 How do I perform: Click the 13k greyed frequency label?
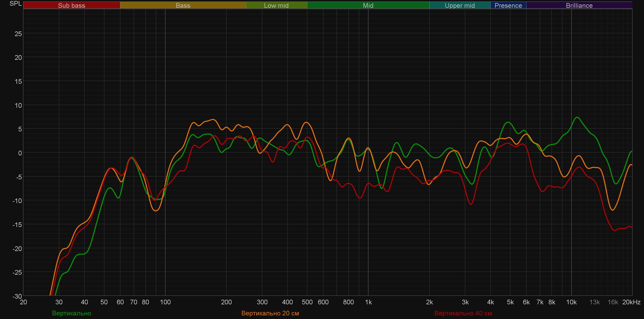[x=594, y=302]
